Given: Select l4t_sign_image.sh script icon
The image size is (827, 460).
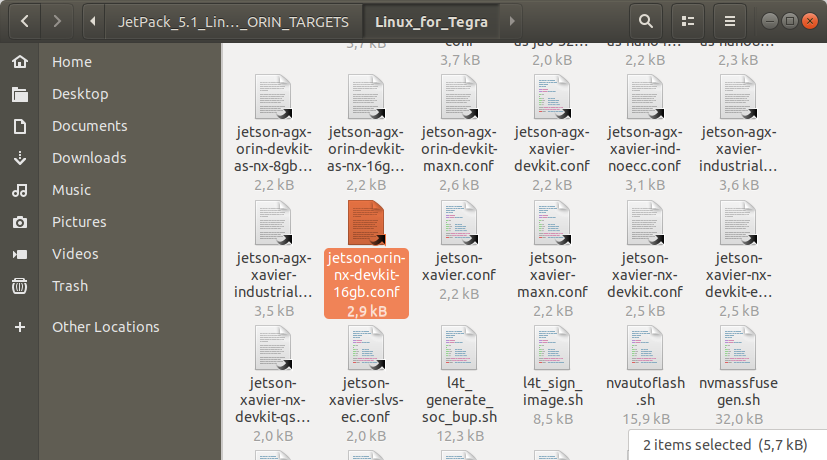Looking at the screenshot, I should (x=552, y=348).
